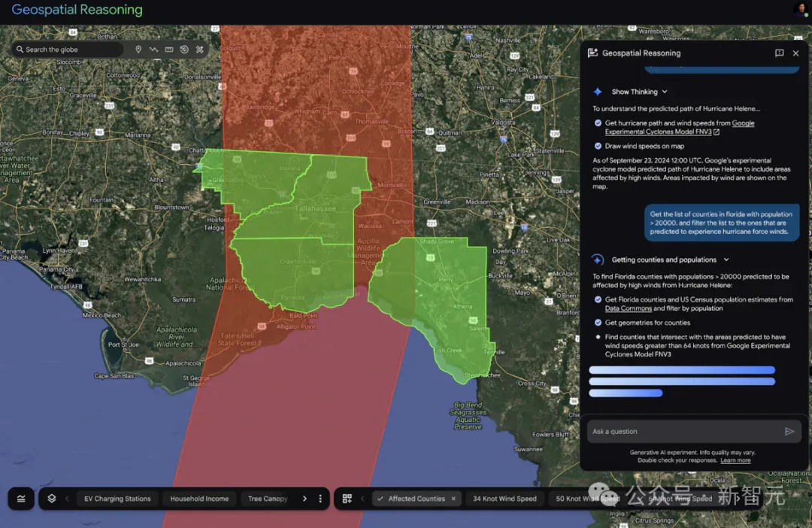Click the Apalachicola map label
Image resolution: width=812 pixels, height=528 pixels.
[183, 363]
